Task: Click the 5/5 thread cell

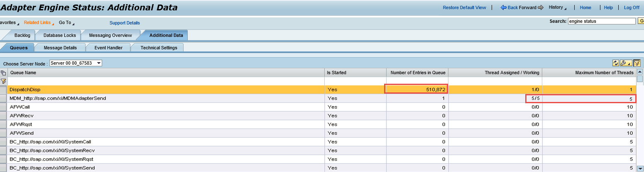Action: (495, 98)
